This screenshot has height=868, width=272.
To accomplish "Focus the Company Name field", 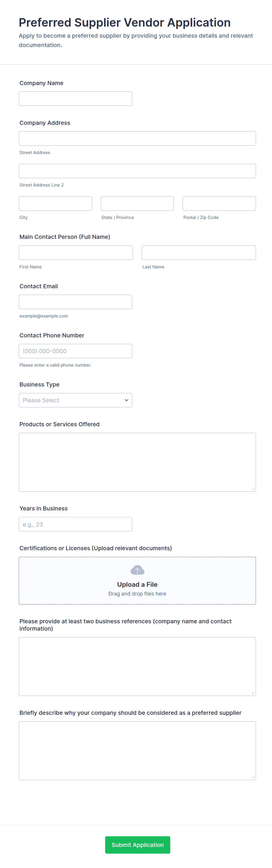I will pos(75,99).
